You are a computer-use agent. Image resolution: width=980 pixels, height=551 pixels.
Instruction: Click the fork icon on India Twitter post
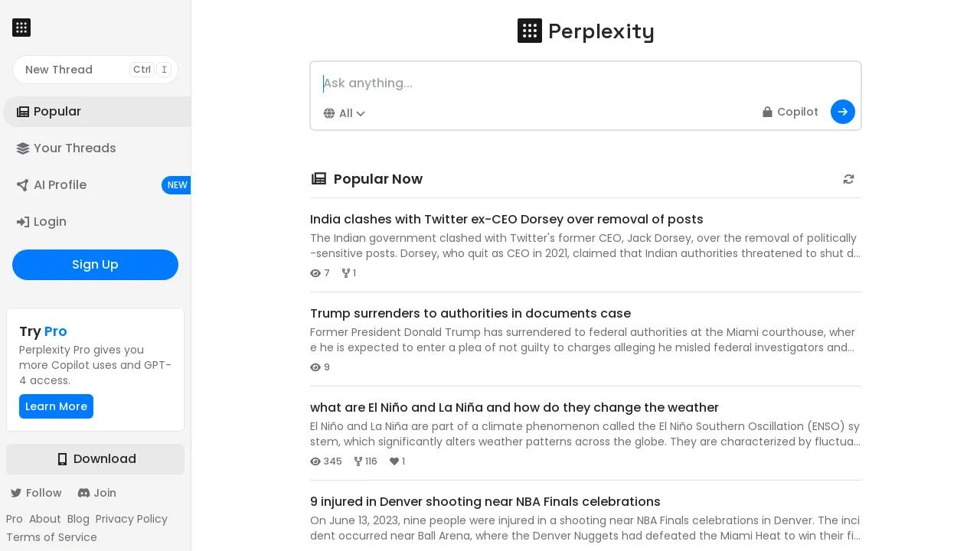(346, 273)
